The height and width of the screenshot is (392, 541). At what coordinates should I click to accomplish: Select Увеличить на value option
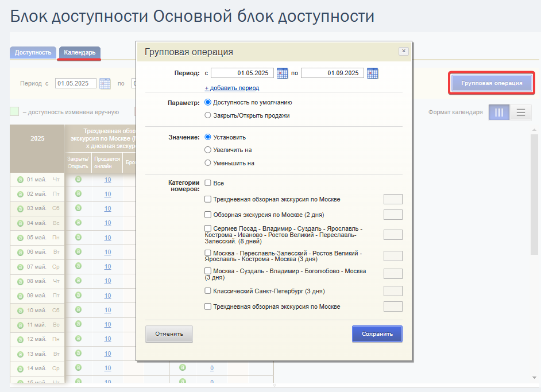point(208,150)
